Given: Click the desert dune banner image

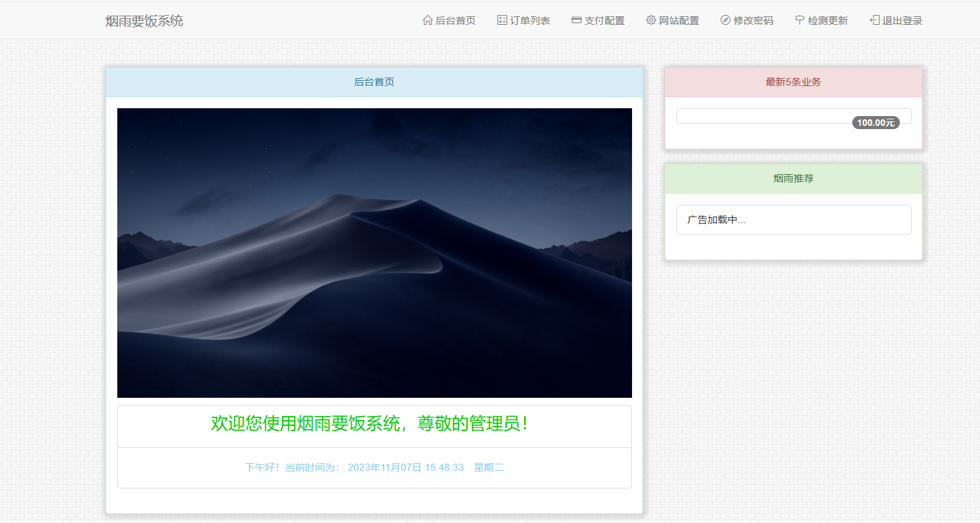Looking at the screenshot, I should (x=375, y=253).
